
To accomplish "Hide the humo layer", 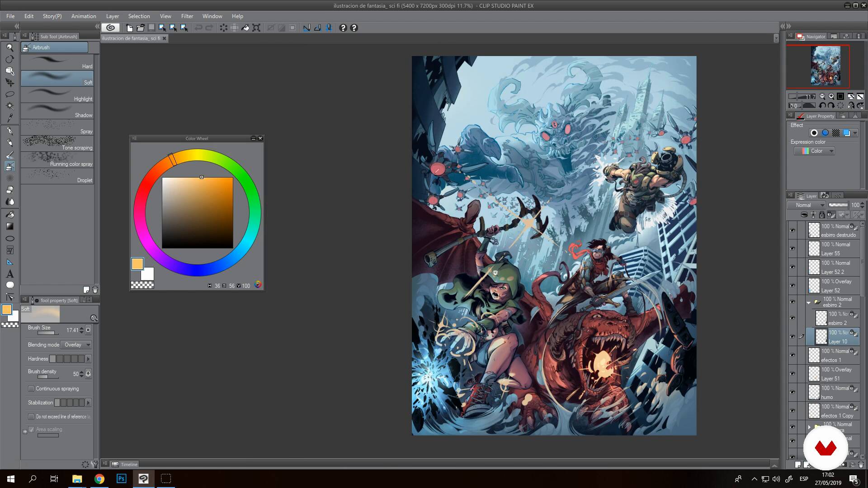I will [x=792, y=392].
